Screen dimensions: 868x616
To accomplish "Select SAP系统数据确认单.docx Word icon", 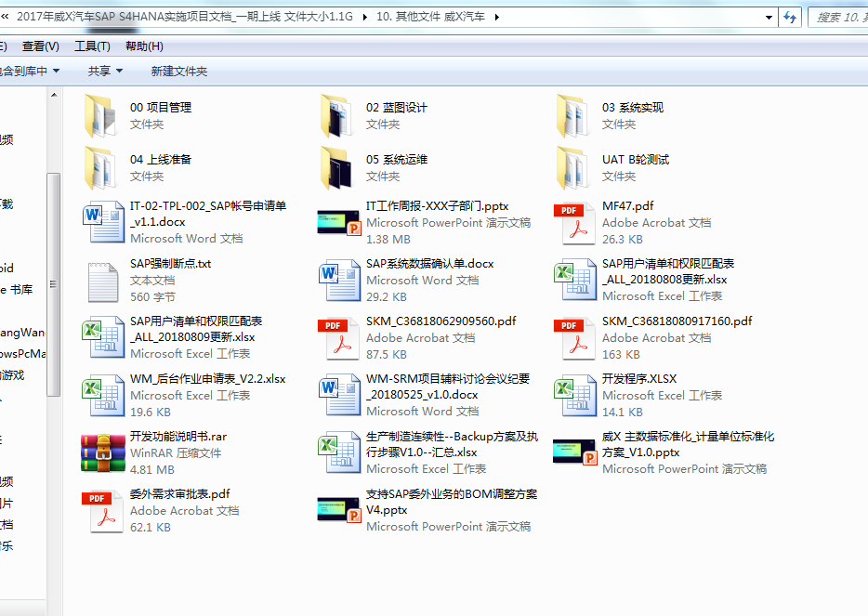I will coord(338,281).
